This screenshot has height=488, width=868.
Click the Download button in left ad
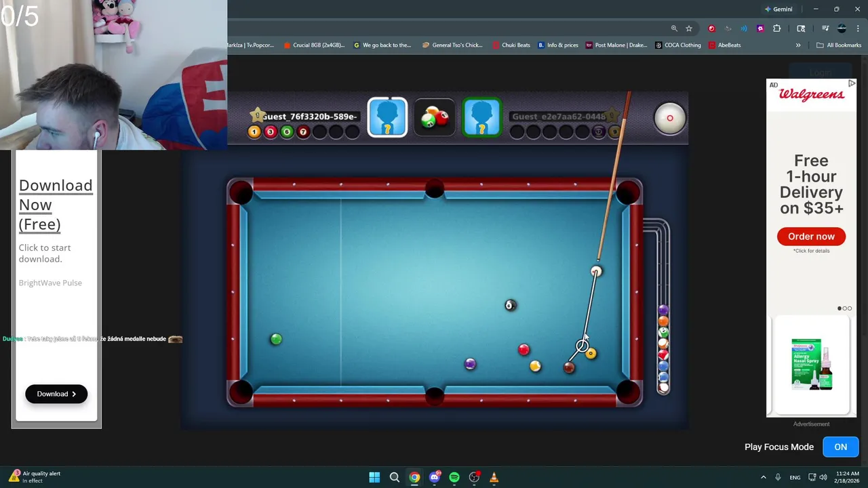coord(56,394)
